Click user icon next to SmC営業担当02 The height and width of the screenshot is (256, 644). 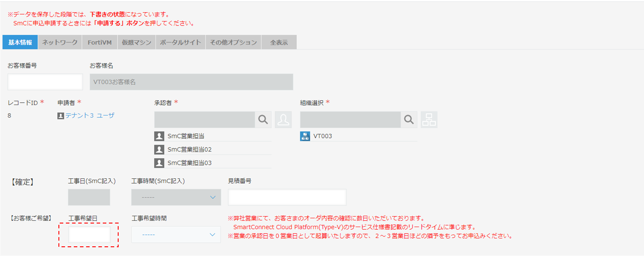[x=159, y=150]
